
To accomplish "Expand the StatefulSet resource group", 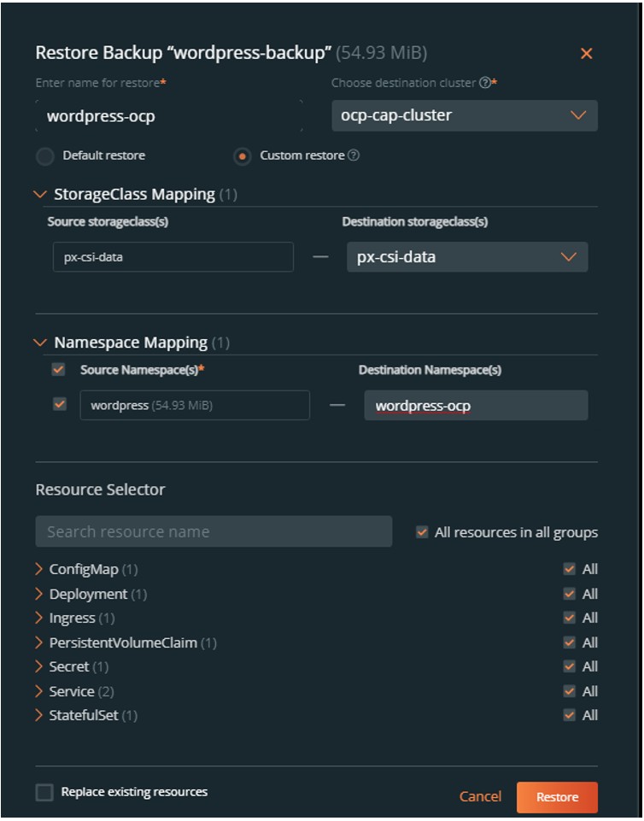I will [x=38, y=715].
